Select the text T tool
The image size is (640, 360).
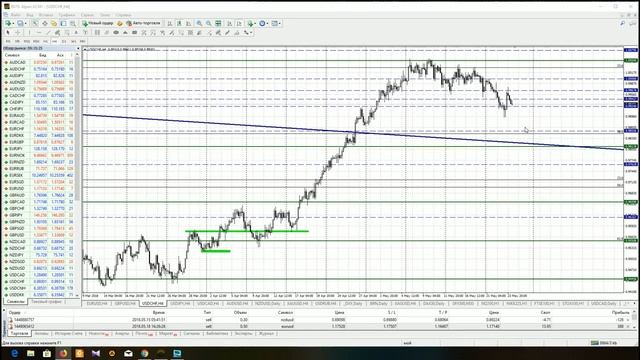[86, 32]
